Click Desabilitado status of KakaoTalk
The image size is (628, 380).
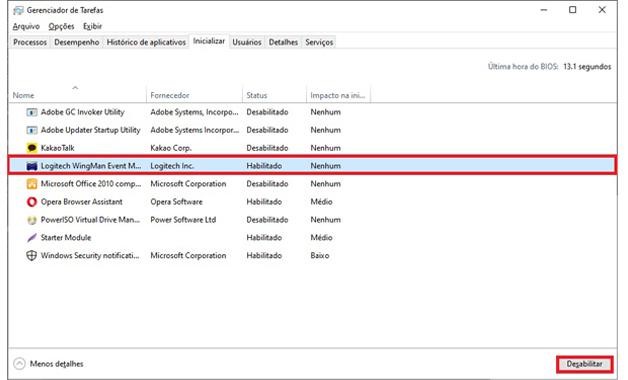click(267, 148)
